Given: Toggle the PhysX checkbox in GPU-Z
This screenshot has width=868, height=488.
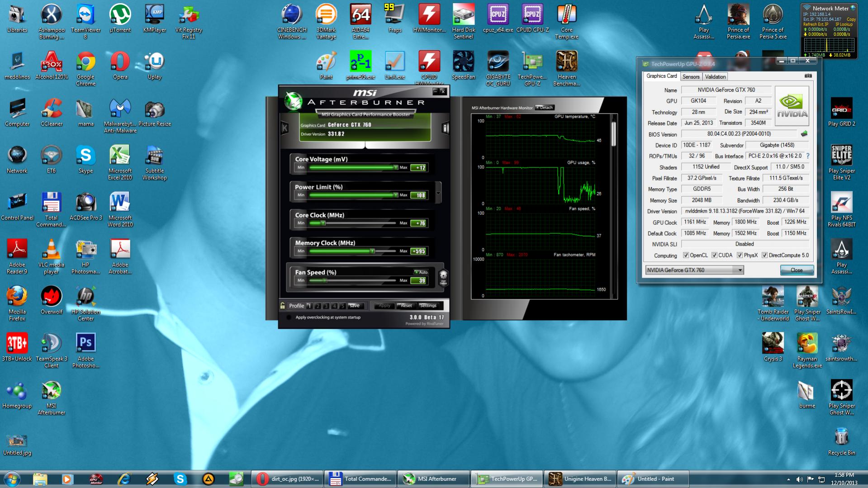Looking at the screenshot, I should (x=740, y=255).
